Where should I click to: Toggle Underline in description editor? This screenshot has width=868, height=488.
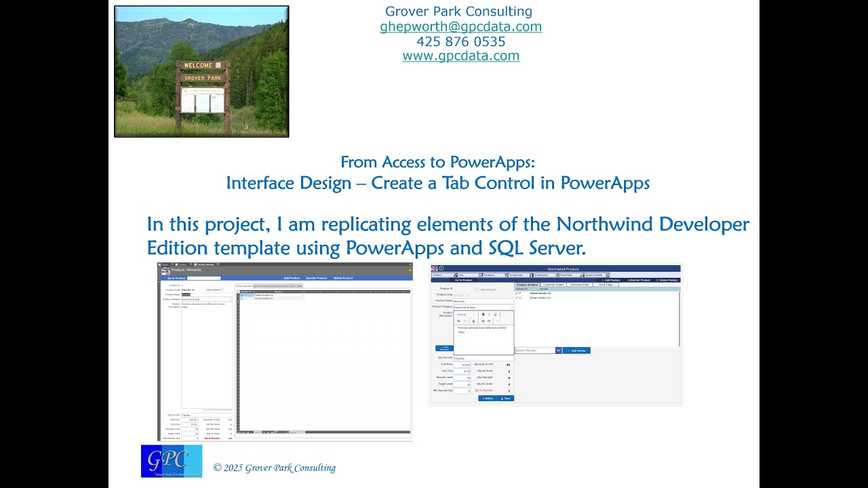[x=495, y=314]
